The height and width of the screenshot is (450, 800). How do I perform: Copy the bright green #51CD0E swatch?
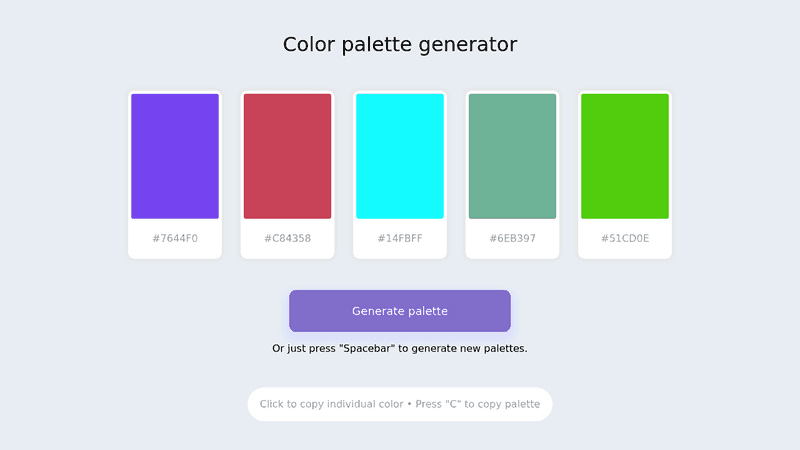pos(625,156)
